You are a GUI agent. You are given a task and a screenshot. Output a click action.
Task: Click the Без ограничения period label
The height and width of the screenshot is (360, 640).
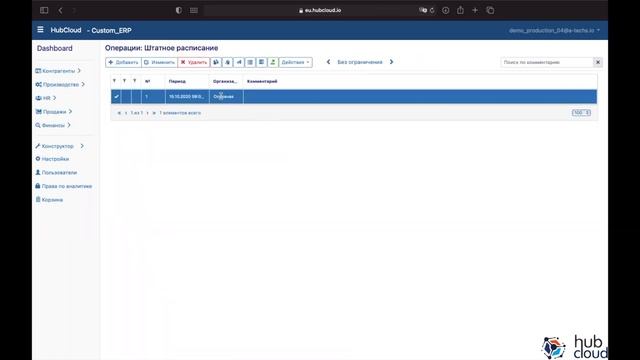click(x=360, y=62)
